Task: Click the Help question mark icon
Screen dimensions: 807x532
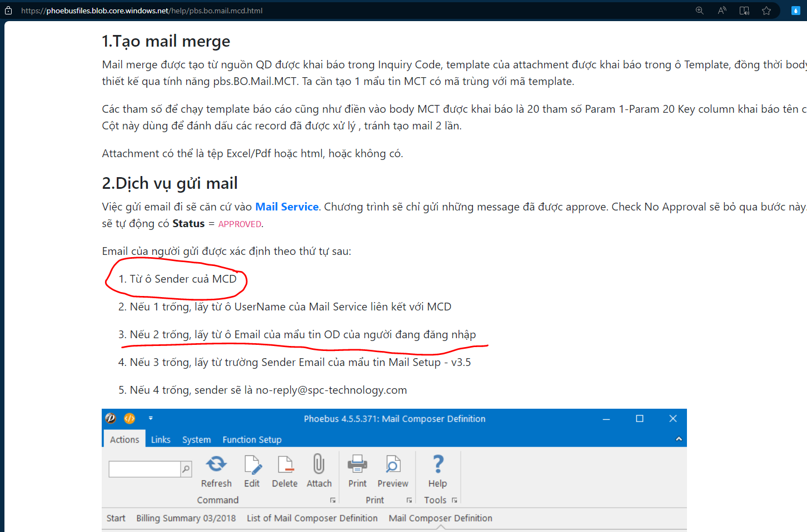Action: 437,464
